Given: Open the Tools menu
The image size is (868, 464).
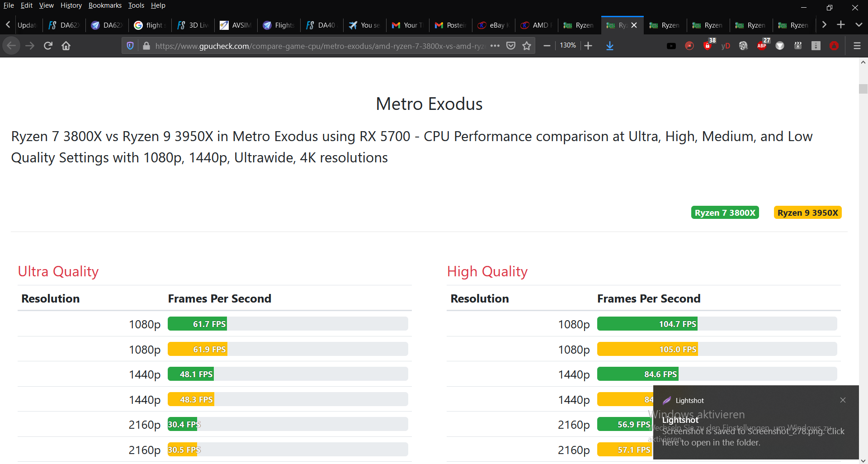Looking at the screenshot, I should [x=136, y=5].
